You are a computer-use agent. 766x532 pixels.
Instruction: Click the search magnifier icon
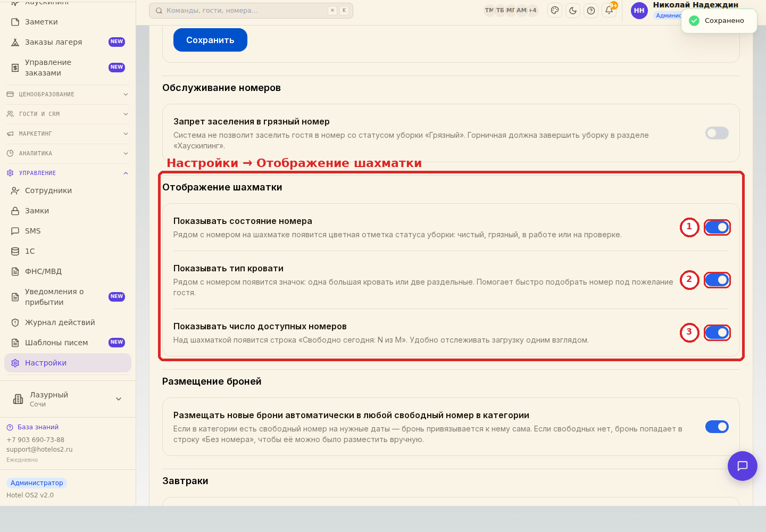[159, 11]
